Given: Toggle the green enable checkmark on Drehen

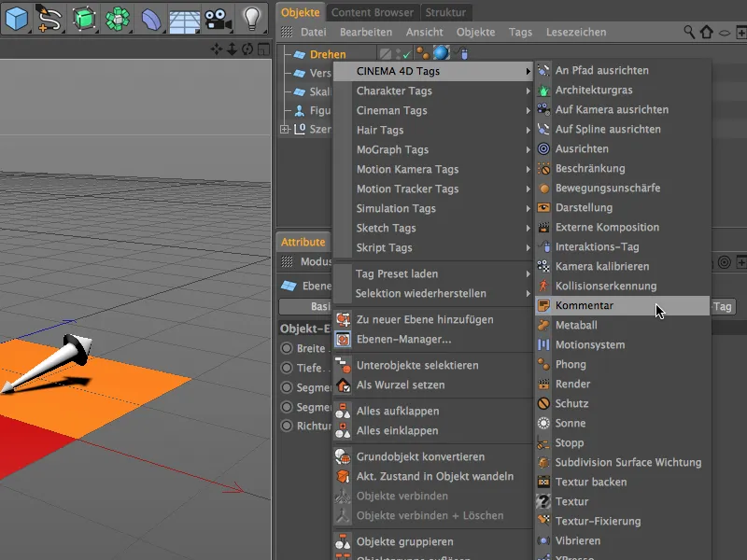Looking at the screenshot, I should point(406,55).
